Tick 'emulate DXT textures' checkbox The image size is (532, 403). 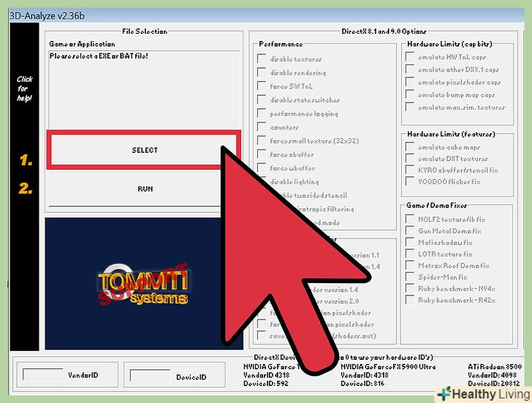[x=410, y=158]
